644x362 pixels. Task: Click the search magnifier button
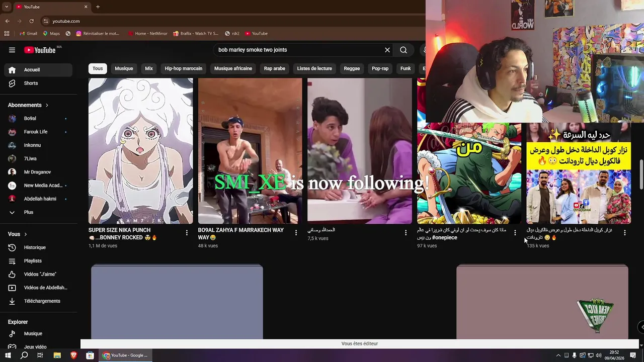pyautogui.click(x=404, y=50)
